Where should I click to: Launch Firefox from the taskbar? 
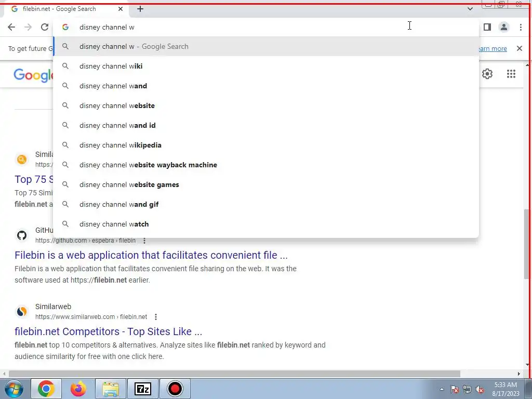coord(78,389)
